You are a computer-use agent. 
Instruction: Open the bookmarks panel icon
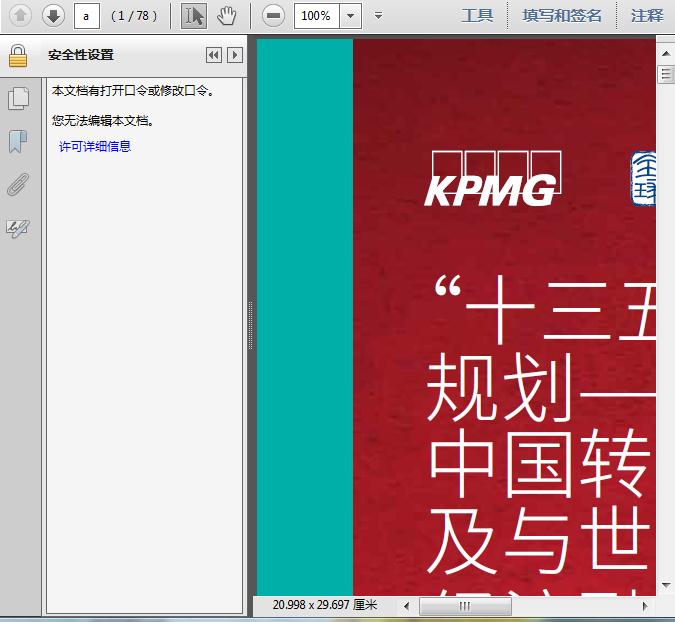pos(18,141)
